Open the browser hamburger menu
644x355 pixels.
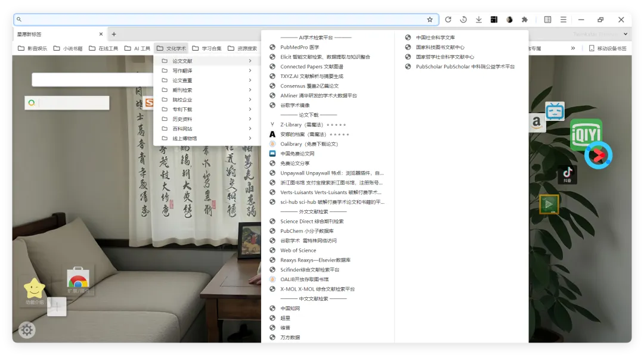[x=563, y=19]
